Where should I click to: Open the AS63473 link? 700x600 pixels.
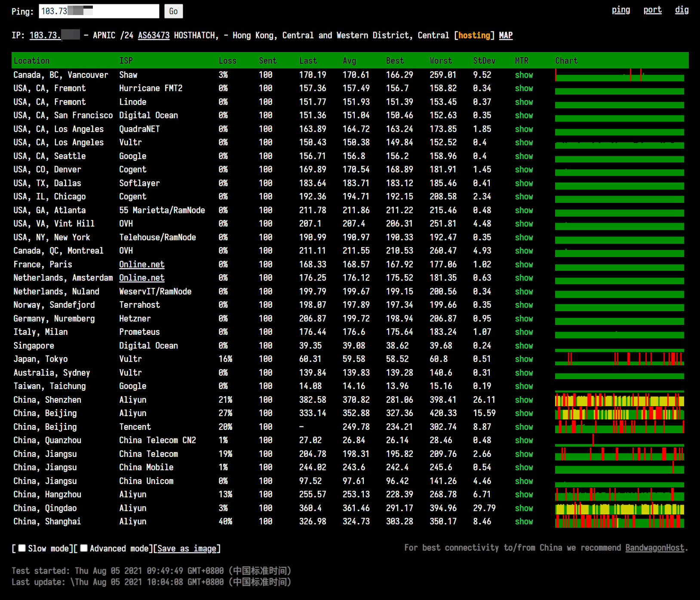[x=154, y=35]
